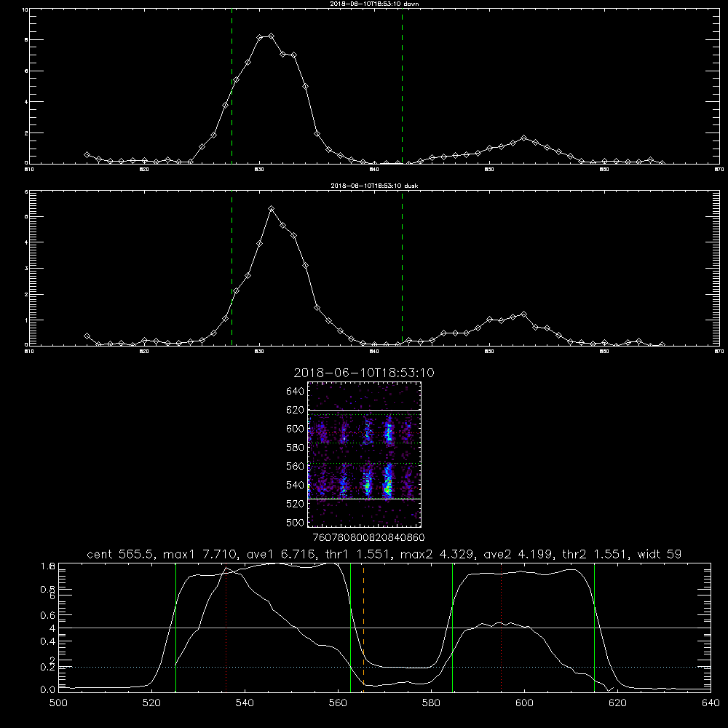728x728 pixels.
Task: Click the bottom plot x-axis label '520'
Action: click(151, 703)
